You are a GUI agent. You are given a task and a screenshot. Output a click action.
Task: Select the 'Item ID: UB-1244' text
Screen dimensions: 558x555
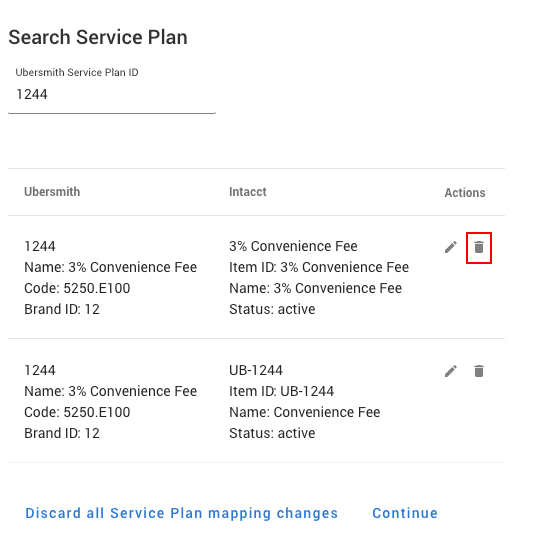click(x=281, y=391)
